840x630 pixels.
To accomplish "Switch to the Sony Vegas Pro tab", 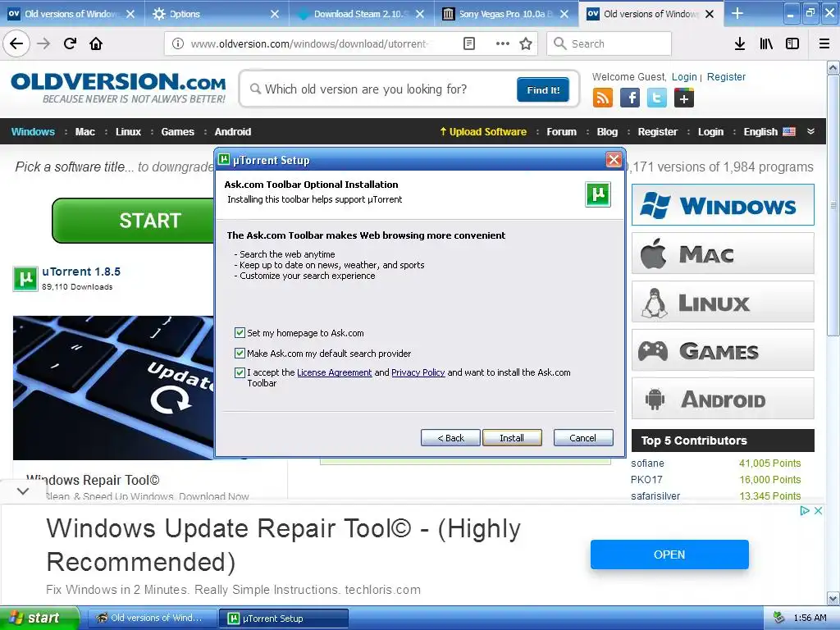I will point(503,14).
